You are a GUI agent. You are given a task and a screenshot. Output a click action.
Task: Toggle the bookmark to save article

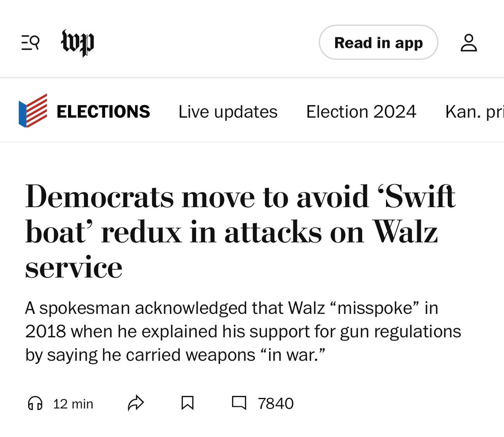point(187,403)
